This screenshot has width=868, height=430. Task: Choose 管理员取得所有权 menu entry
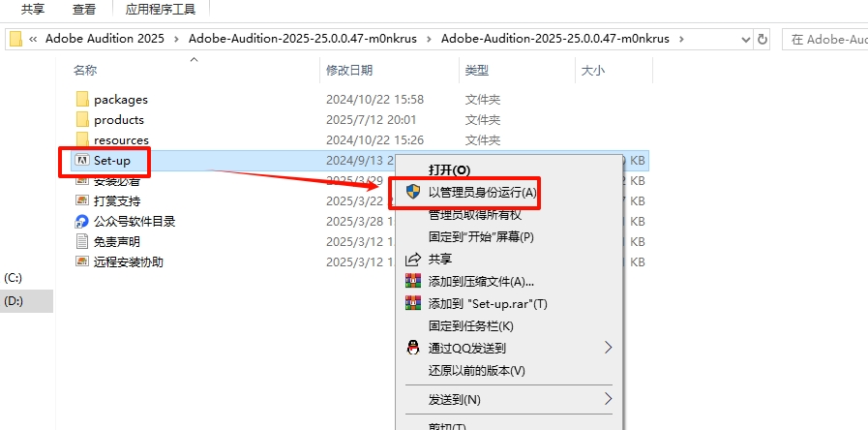(x=474, y=214)
